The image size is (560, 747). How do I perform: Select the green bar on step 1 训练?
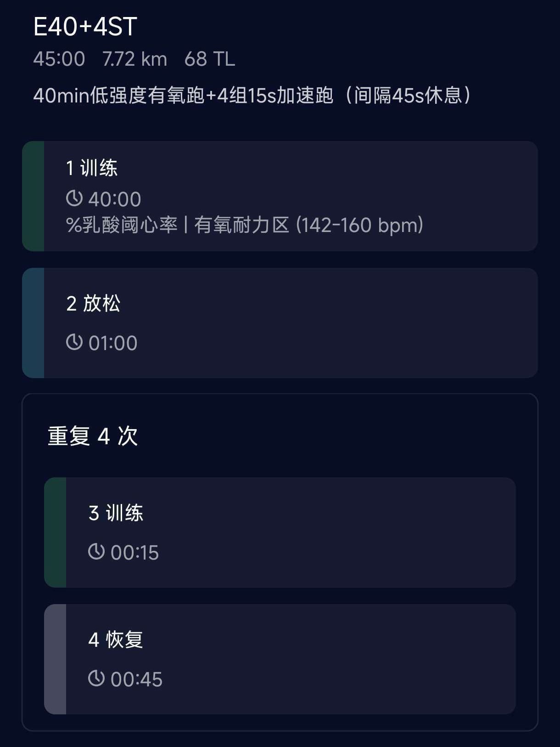click(x=33, y=196)
